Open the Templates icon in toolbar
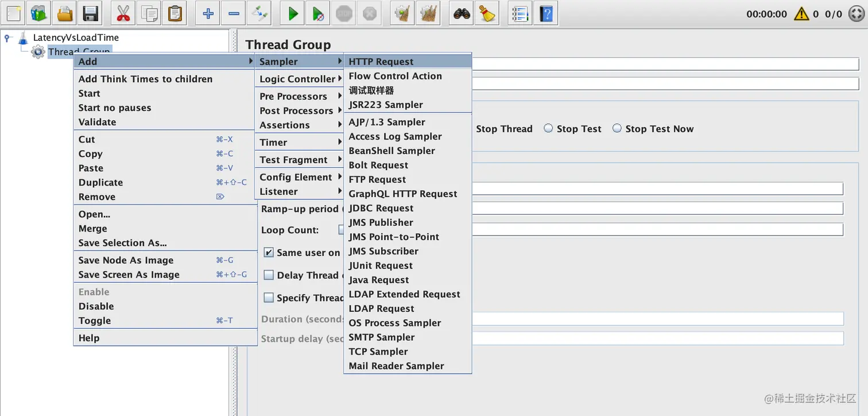The height and width of the screenshot is (416, 868). point(39,13)
